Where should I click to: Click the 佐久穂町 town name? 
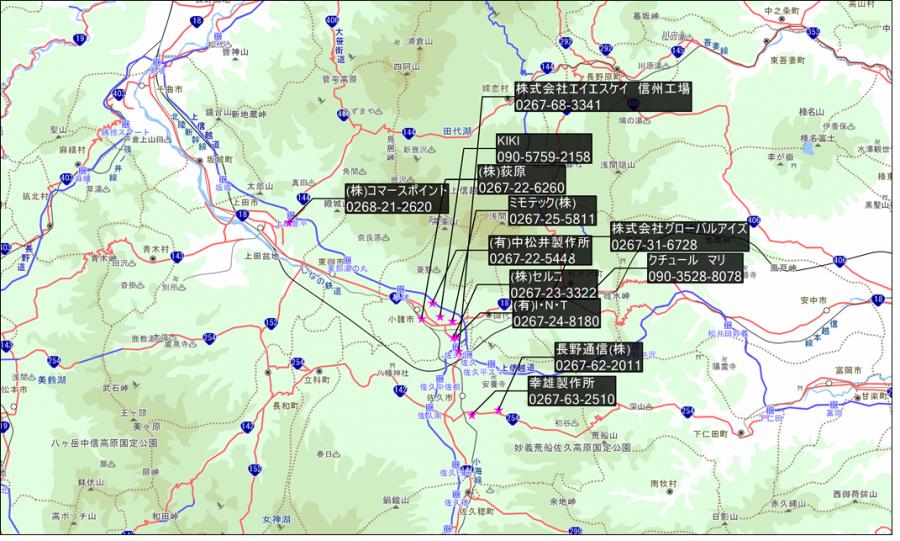click(x=476, y=511)
